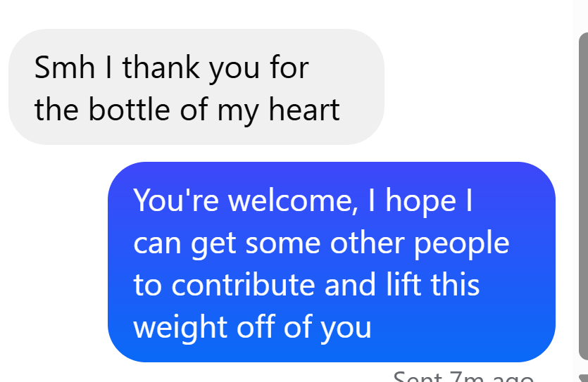Image resolution: width=588 pixels, height=382 pixels.
Task: Click the vertical scrollbar thumb
Action: click(583, 197)
